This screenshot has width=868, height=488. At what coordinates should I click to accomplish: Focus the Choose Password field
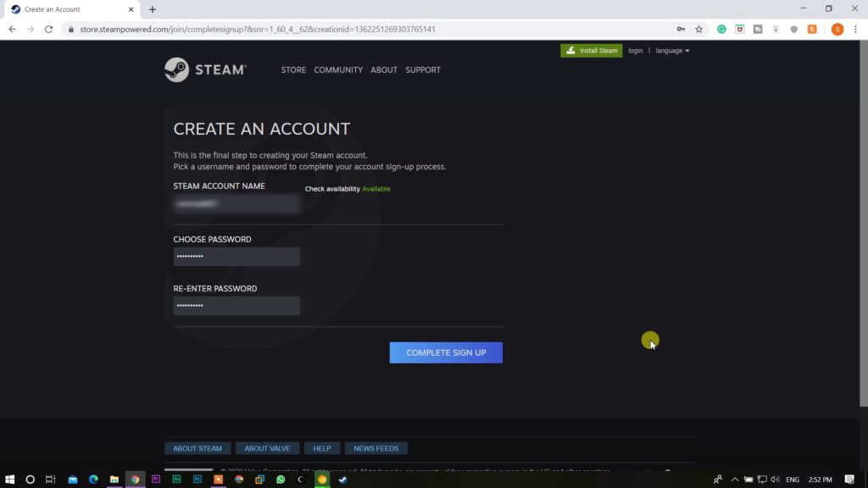click(237, 257)
